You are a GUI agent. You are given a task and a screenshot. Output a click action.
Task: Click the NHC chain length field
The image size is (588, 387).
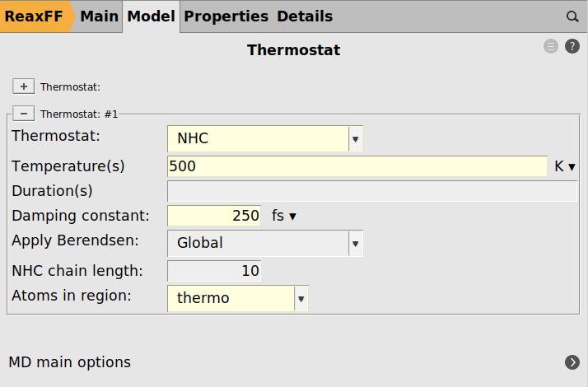point(214,271)
